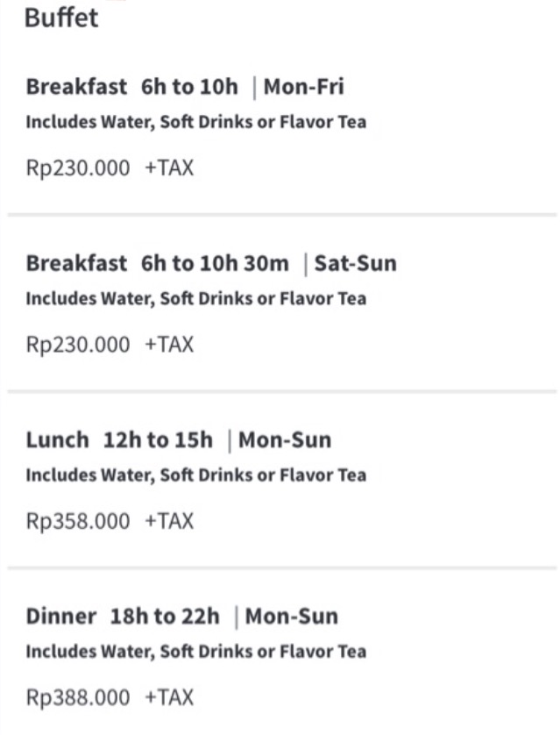Open the Lunch buffet entry title
Screen dimensions: 560x735
pyautogui.click(x=57, y=440)
